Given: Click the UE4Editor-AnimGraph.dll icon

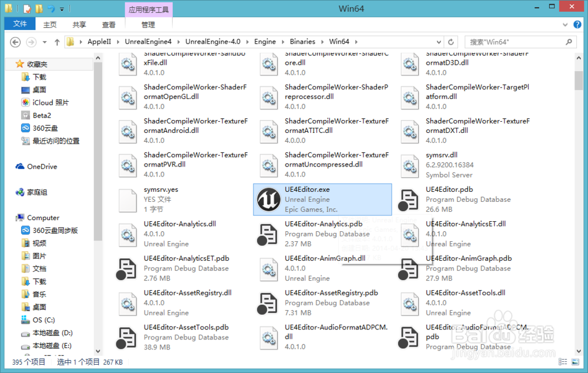Looking at the screenshot, I should pos(269,269).
